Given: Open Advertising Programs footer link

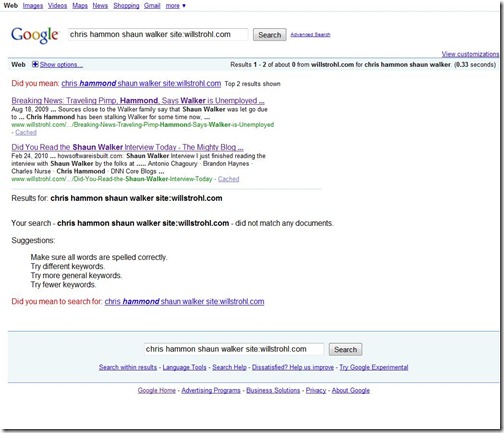Looking at the screenshot, I should [x=211, y=390].
